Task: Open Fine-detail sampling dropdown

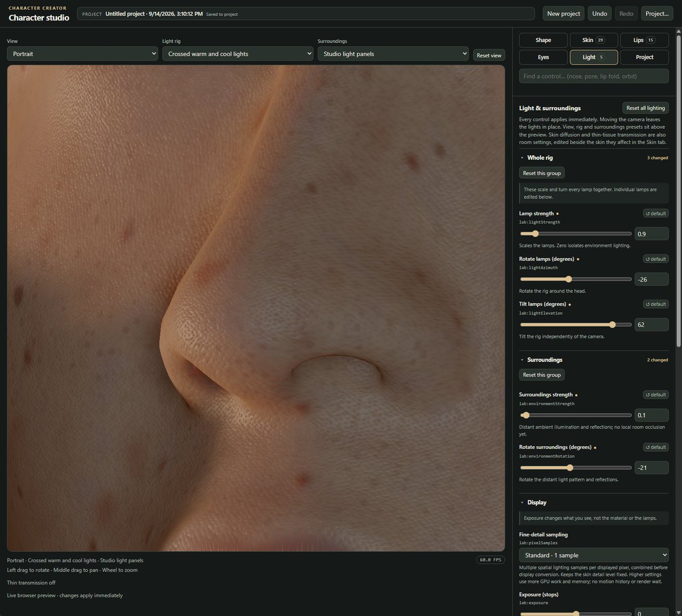Action: click(x=594, y=555)
